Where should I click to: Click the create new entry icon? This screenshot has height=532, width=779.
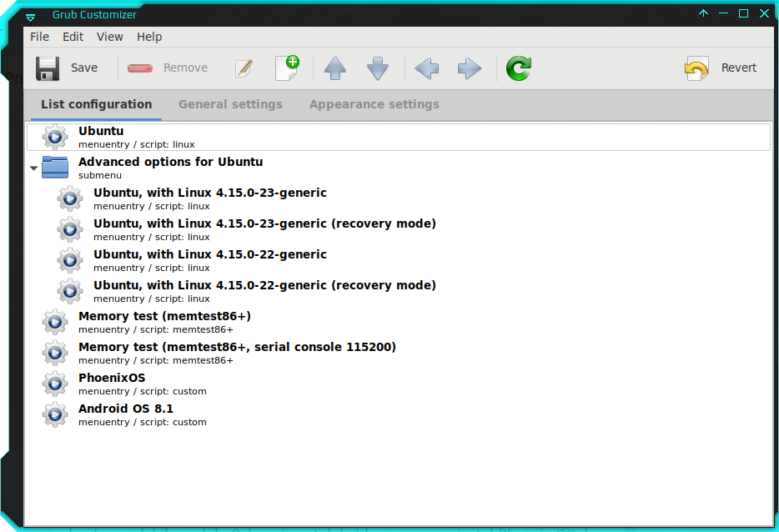point(288,68)
